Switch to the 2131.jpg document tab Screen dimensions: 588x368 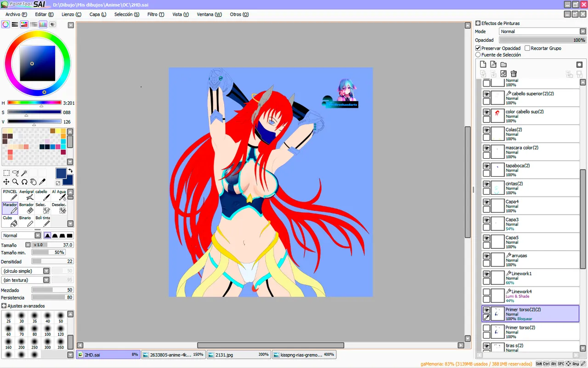238,355
